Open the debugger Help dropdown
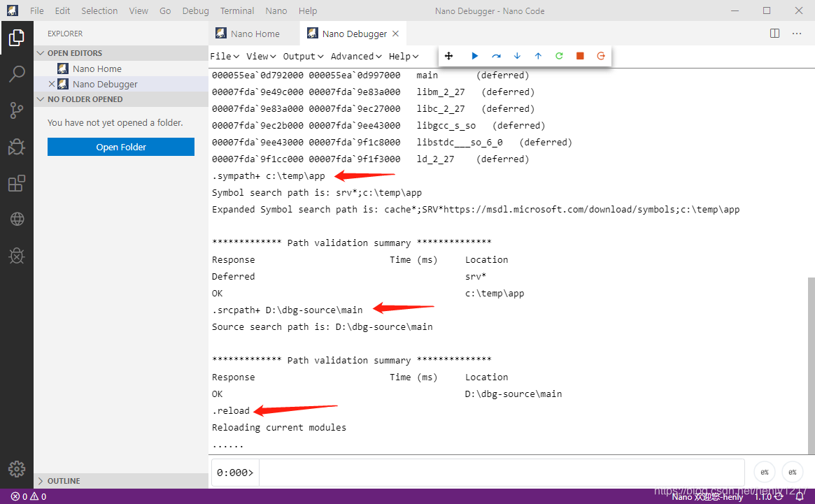Screen dimensions: 815x504 point(404,56)
